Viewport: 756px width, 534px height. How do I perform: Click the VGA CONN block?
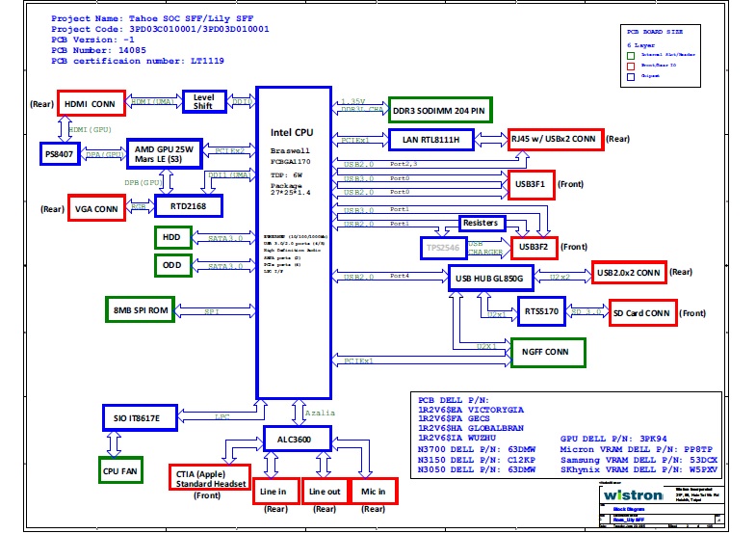[x=96, y=208]
